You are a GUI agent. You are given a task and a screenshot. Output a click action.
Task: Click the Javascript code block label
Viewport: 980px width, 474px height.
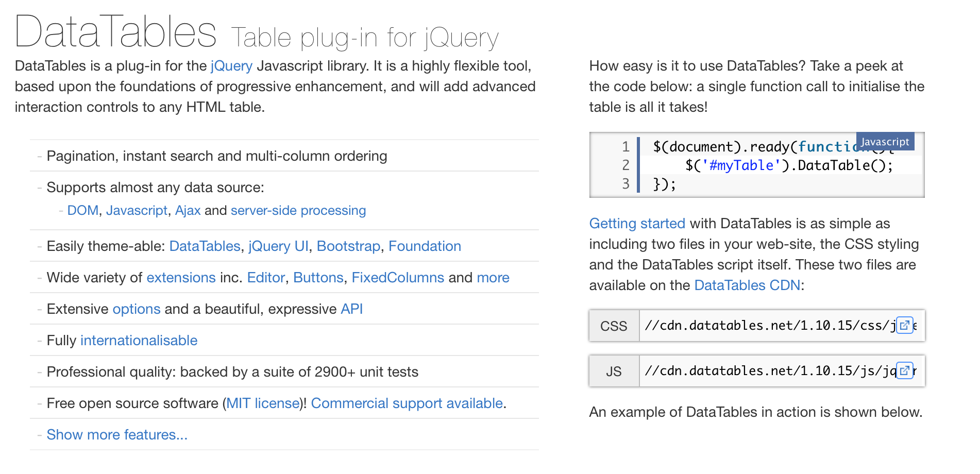pyautogui.click(x=885, y=142)
